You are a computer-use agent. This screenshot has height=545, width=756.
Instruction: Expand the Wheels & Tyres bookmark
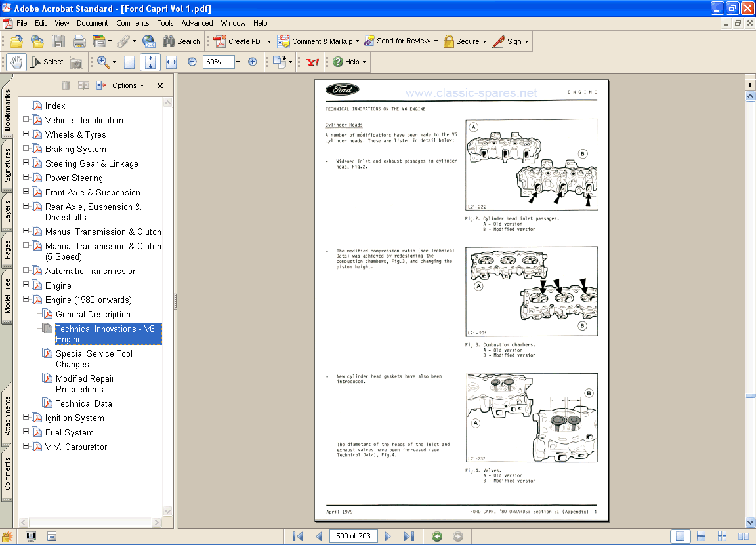pyautogui.click(x=26, y=134)
